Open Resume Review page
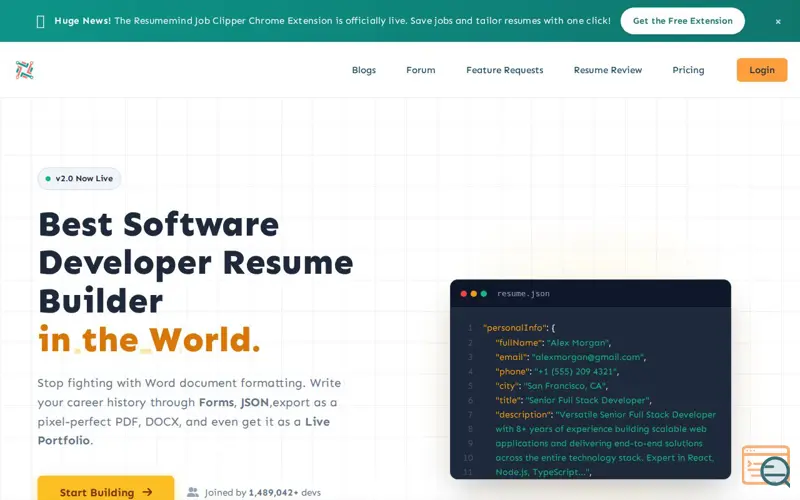 pos(608,70)
